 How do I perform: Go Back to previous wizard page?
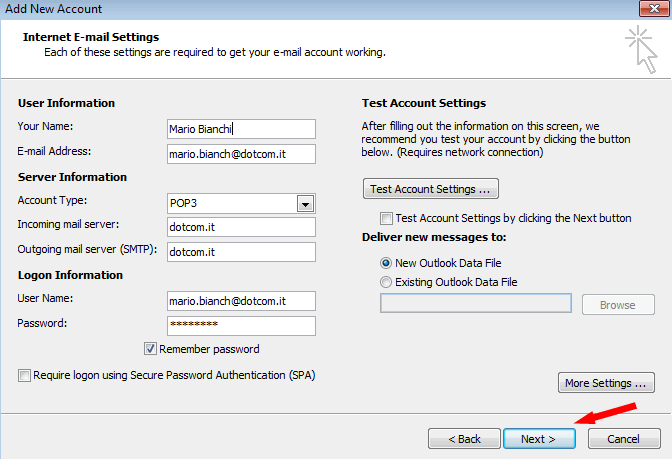(464, 439)
